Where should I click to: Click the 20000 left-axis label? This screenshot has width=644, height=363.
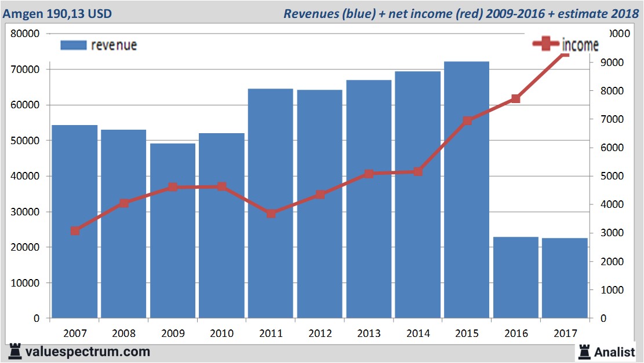click(25, 247)
